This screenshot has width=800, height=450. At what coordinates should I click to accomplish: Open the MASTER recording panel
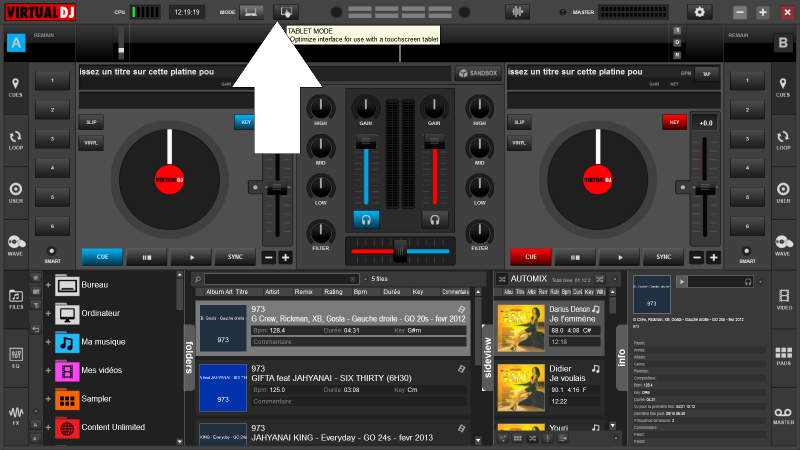tap(783, 416)
